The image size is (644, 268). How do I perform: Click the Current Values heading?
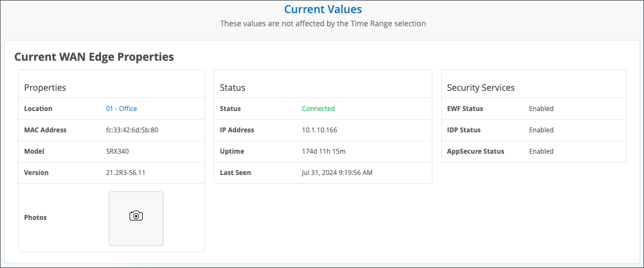(x=323, y=9)
